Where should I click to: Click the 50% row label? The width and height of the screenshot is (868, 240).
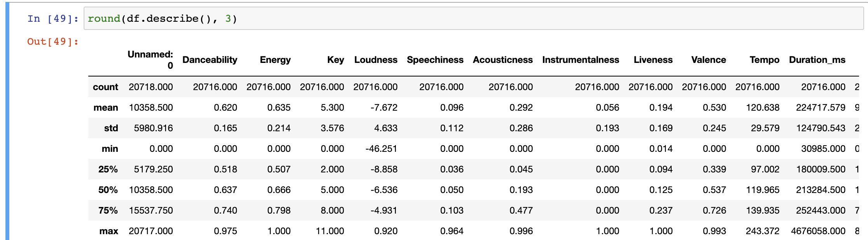(108, 190)
